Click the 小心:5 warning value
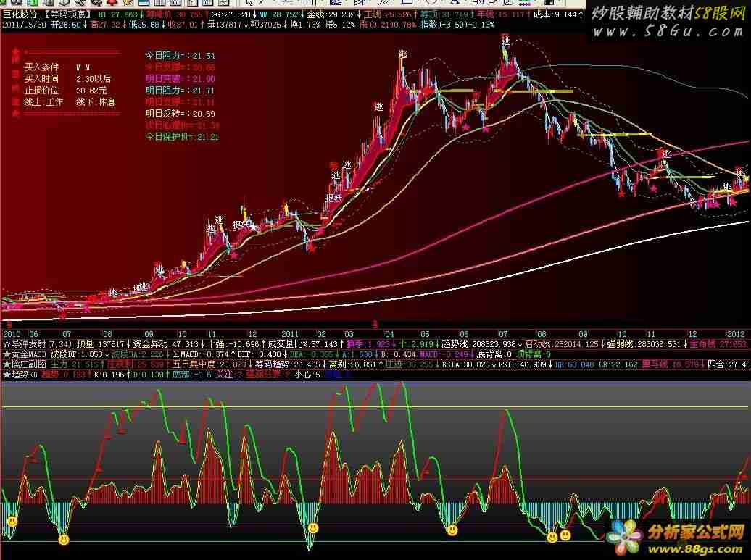Screen dimensions: 751x560 pyautogui.click(x=307, y=375)
